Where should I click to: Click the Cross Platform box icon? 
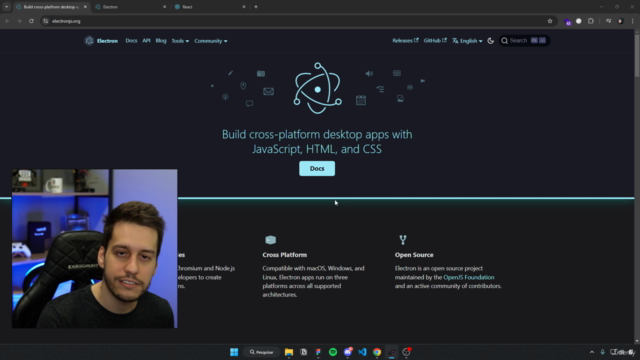(x=270, y=240)
